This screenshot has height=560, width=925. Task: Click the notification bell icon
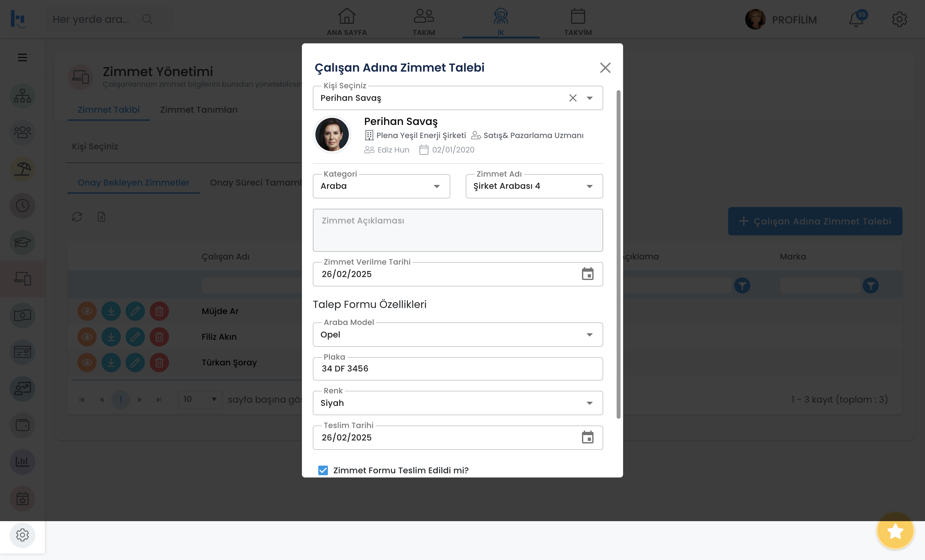click(856, 20)
